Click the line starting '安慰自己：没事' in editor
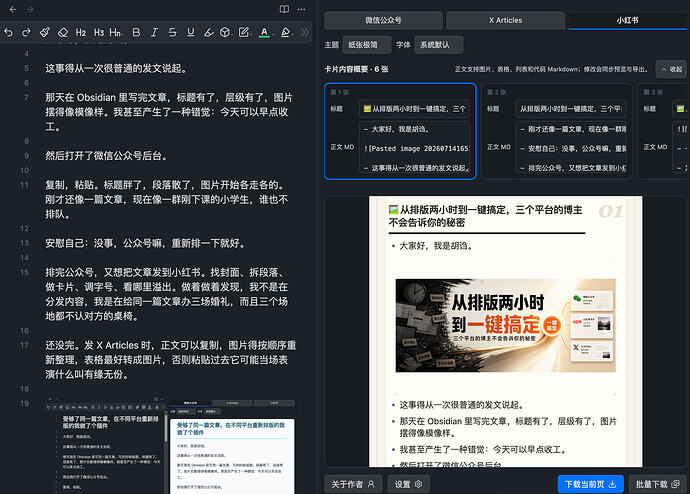 click(146, 243)
